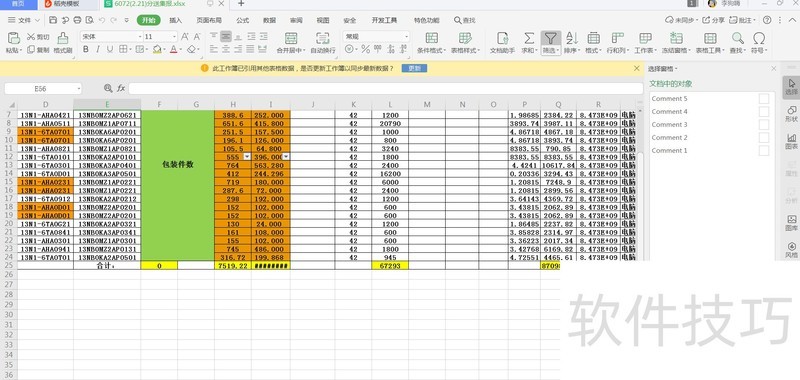This screenshot has height=380, width=800.
Task: Toggle visibility checkbox for Comment 3
Action: (764, 124)
